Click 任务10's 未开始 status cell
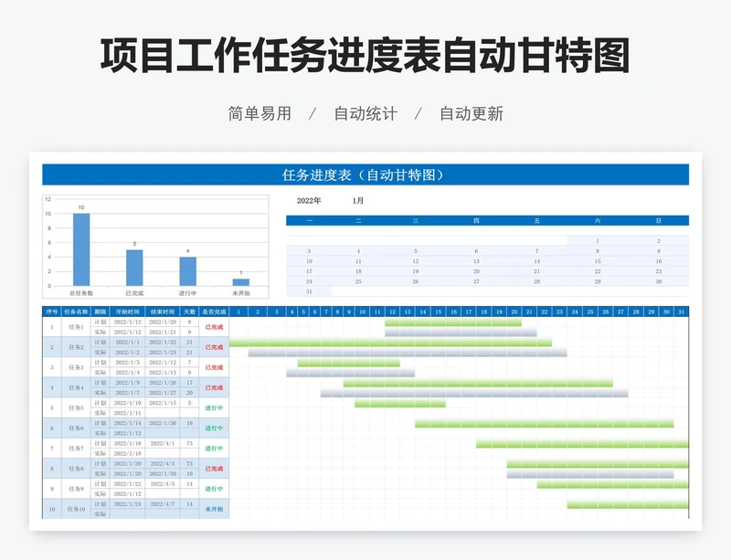 (214, 509)
